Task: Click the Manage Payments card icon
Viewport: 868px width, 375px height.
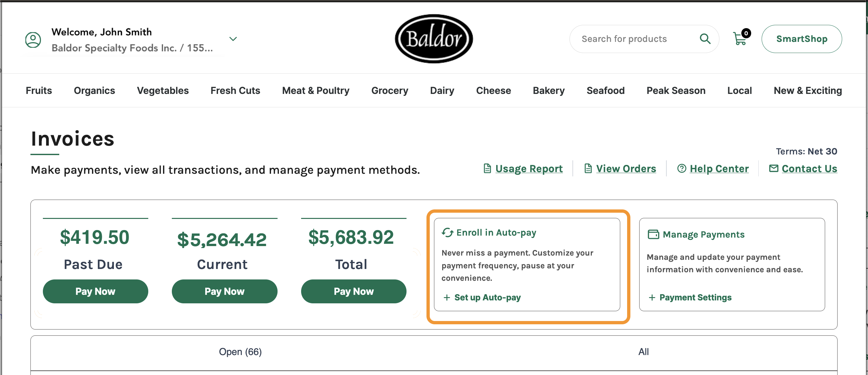Action: tap(653, 234)
